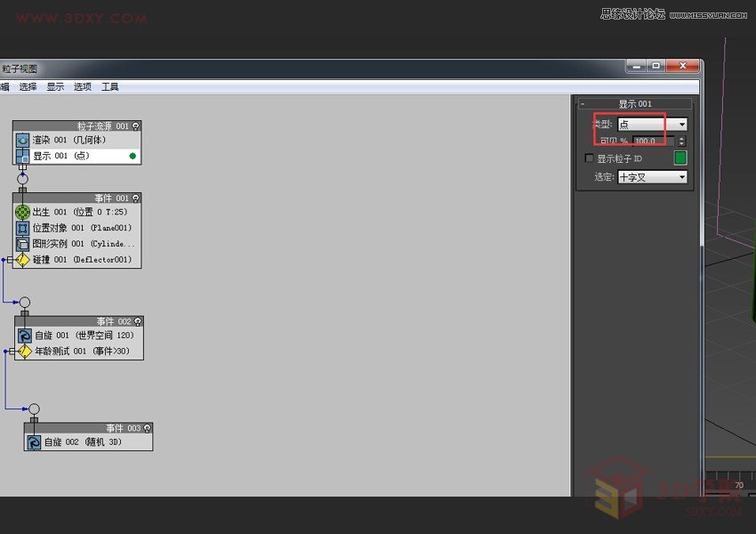
Task: Open the 工具 menu
Action: pyautogui.click(x=109, y=86)
